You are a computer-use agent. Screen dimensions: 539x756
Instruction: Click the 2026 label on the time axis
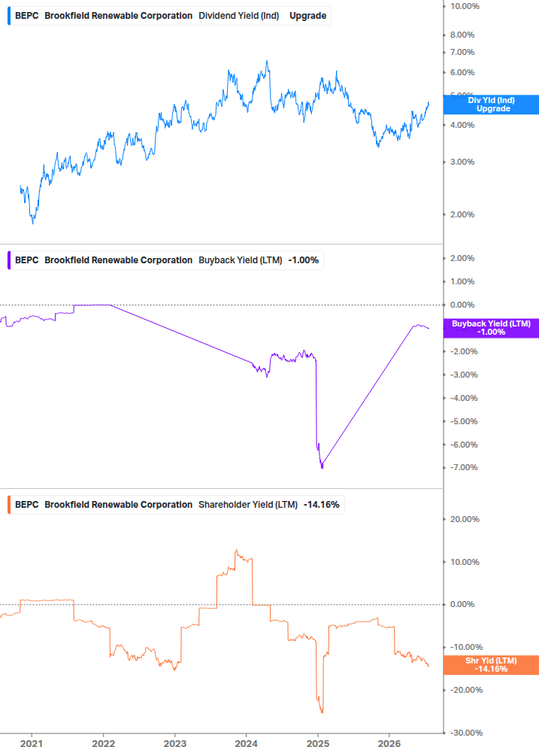389,743
